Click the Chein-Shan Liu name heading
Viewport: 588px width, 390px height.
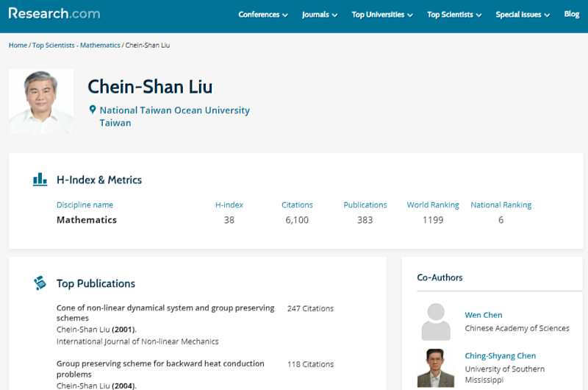click(x=150, y=87)
